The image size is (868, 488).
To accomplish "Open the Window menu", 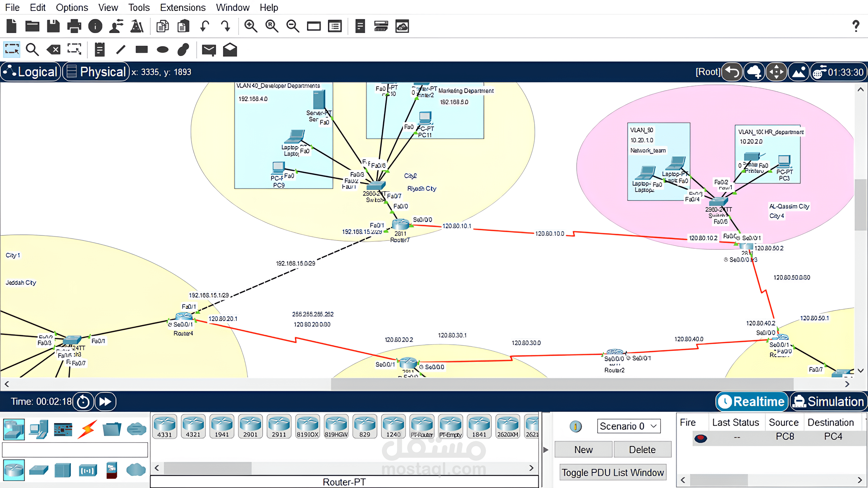I will click(233, 7).
